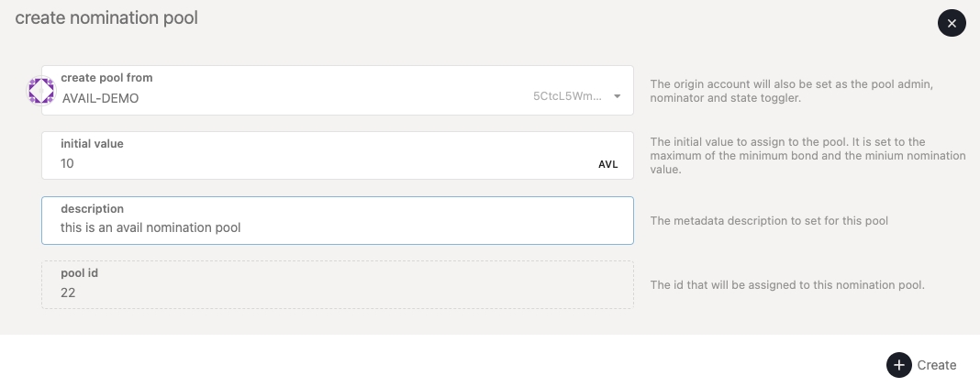Image resolution: width=980 pixels, height=387 pixels.
Task: Click the origin account help text
Action: pyautogui.click(x=791, y=91)
